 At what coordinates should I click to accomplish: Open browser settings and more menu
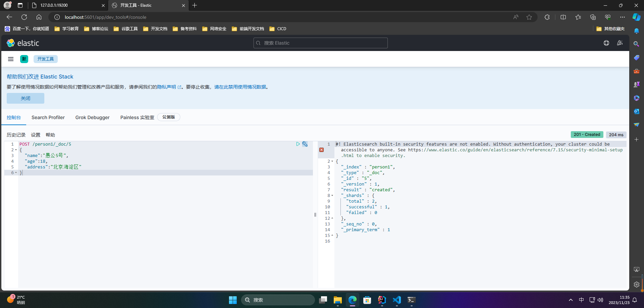pyautogui.click(x=623, y=17)
